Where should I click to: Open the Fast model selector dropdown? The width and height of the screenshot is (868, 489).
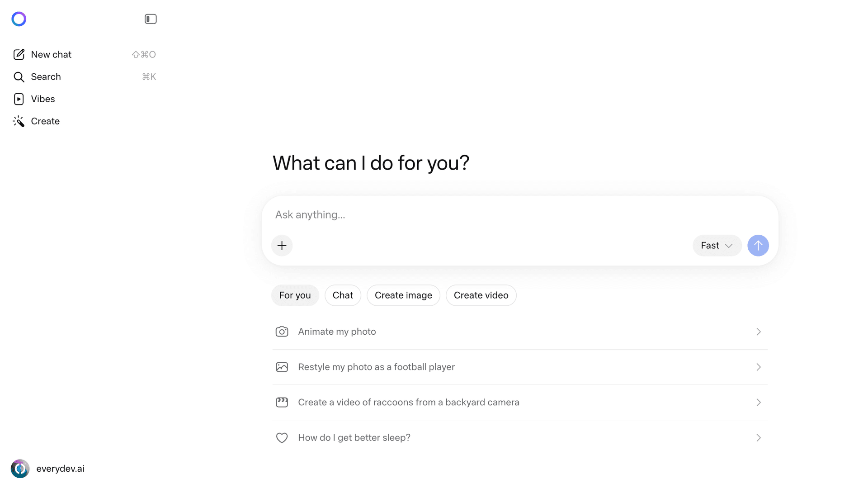point(717,245)
